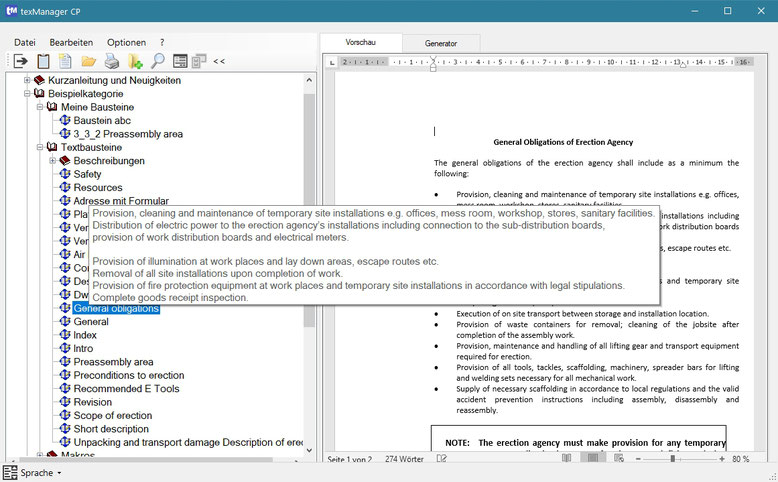778x482 pixels.
Task: Select the highlighted General obligations item
Action: (116, 308)
